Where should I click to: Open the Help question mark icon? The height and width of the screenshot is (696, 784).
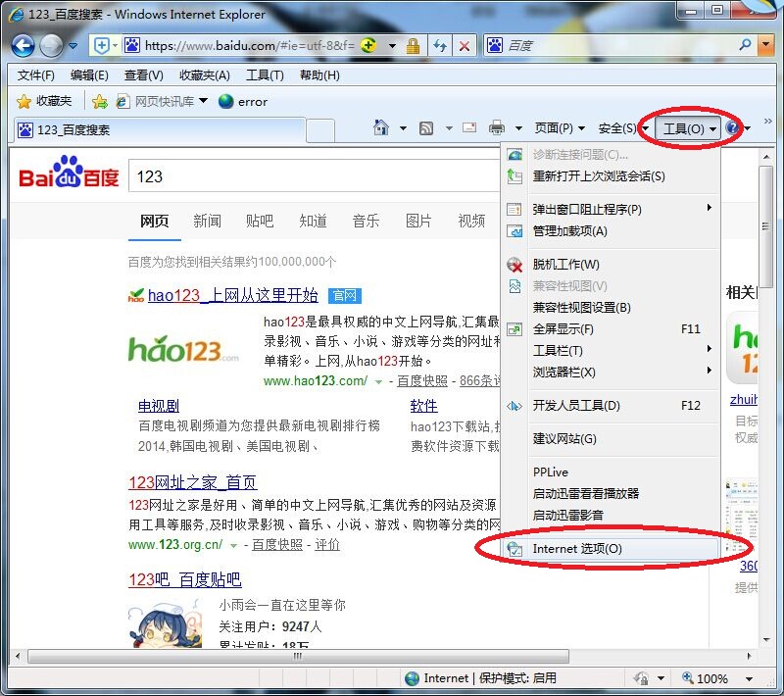732,128
